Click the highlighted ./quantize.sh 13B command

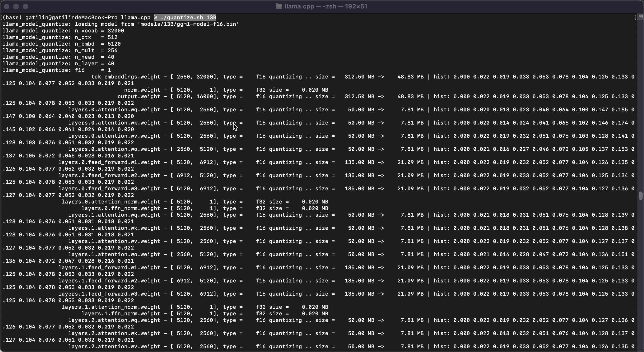pyautogui.click(x=185, y=17)
